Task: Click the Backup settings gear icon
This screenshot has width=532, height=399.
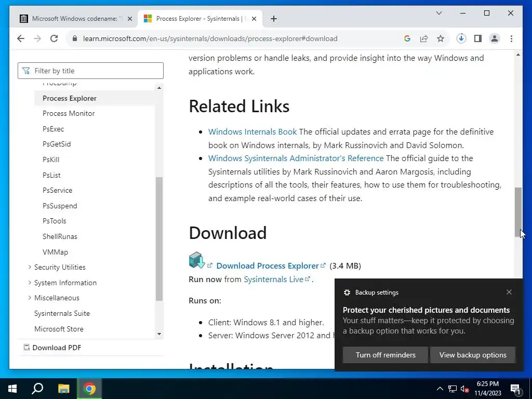Action: (347, 292)
